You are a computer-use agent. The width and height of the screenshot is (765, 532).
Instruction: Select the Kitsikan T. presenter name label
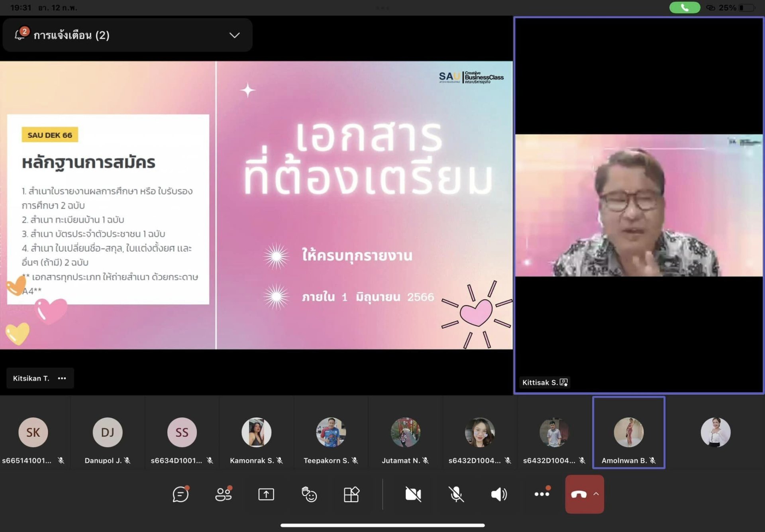31,378
